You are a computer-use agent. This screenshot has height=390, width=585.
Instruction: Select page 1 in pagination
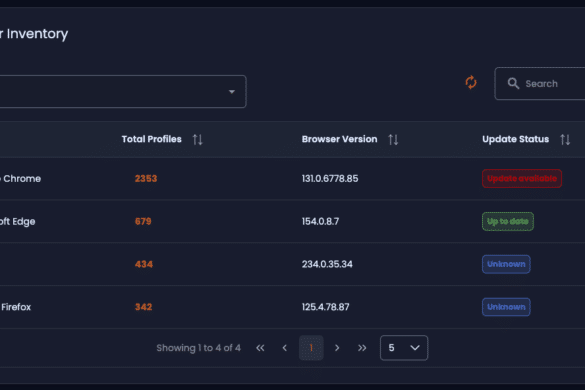point(311,348)
